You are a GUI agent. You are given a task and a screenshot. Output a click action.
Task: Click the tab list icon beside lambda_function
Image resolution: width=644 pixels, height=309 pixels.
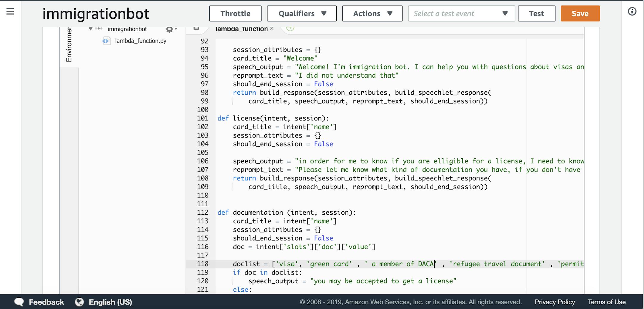click(x=196, y=28)
